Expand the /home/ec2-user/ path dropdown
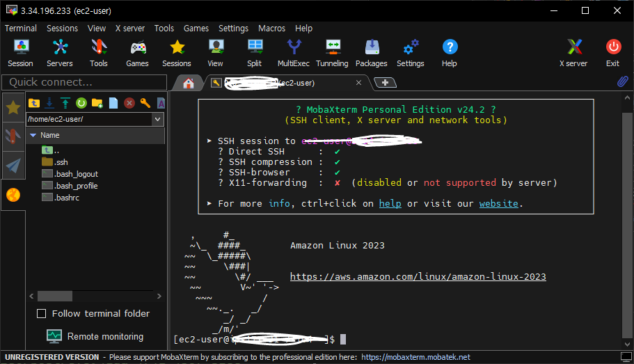 tap(158, 119)
